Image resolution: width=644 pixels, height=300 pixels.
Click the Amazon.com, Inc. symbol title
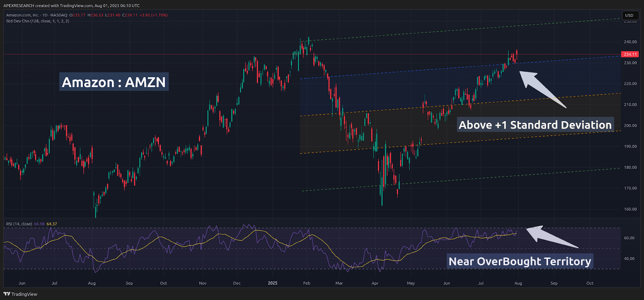pos(23,15)
